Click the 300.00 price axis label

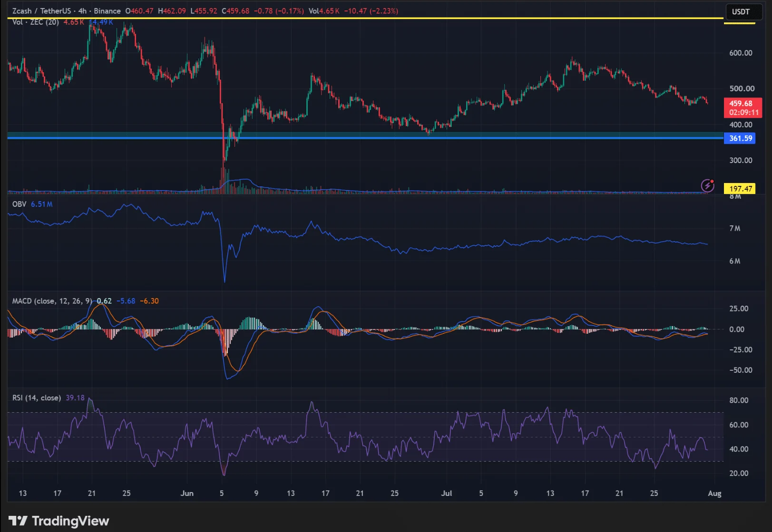click(x=741, y=160)
